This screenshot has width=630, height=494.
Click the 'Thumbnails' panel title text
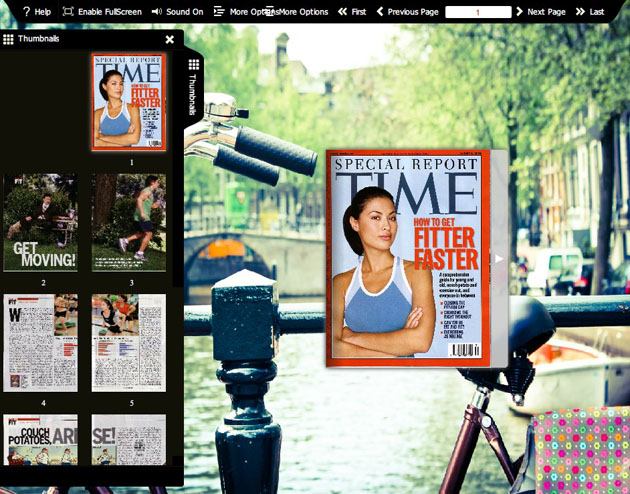coord(39,39)
